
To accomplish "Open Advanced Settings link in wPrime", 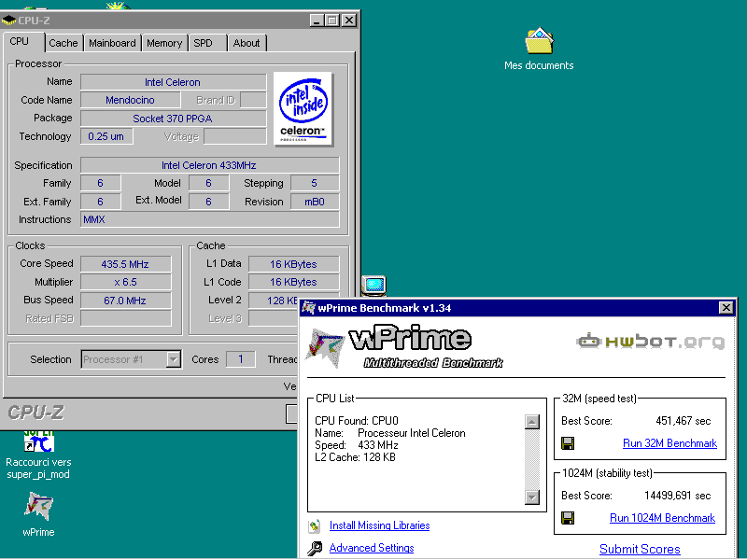I will [x=372, y=548].
